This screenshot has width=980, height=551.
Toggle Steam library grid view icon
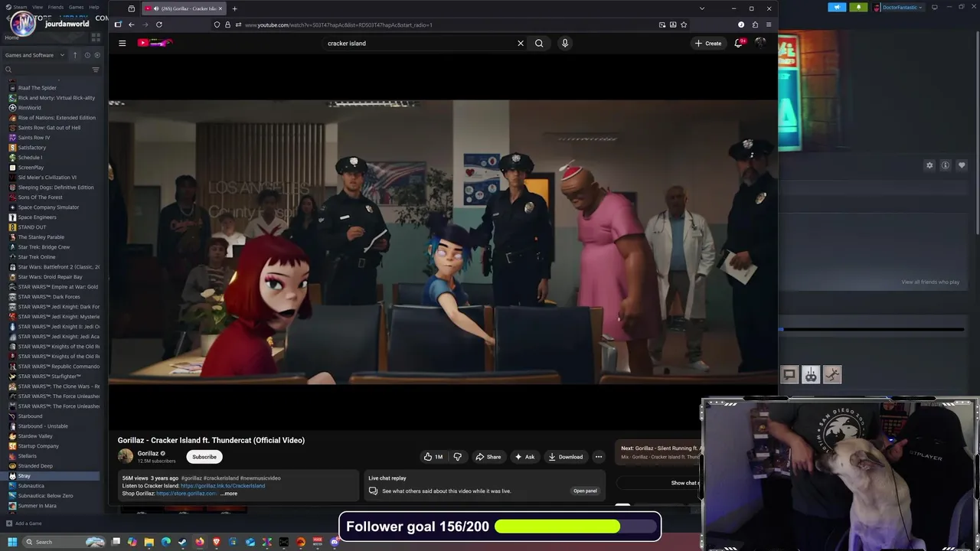pyautogui.click(x=96, y=37)
